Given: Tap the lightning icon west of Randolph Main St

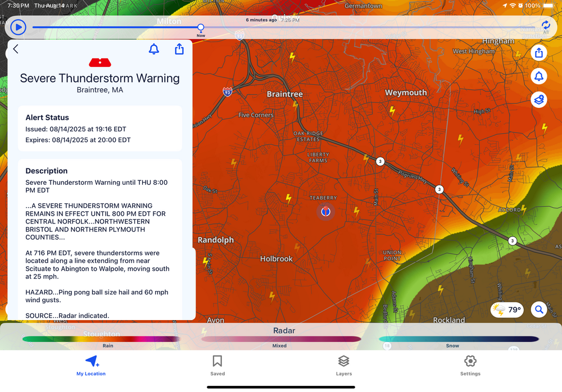Looking at the screenshot, I should pos(205,262).
